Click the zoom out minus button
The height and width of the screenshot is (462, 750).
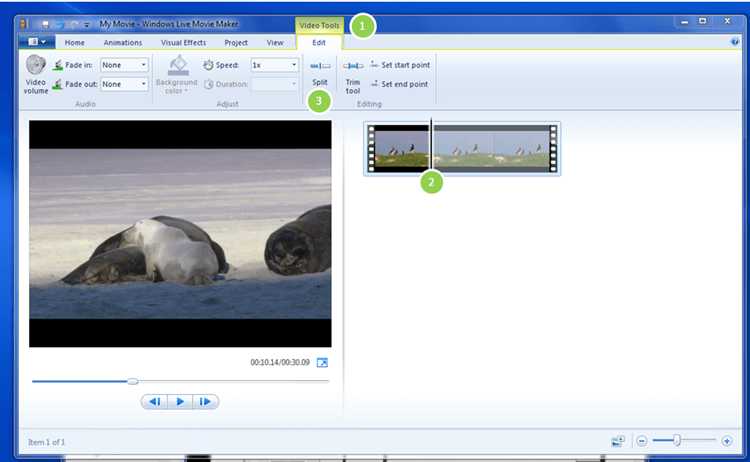point(642,440)
